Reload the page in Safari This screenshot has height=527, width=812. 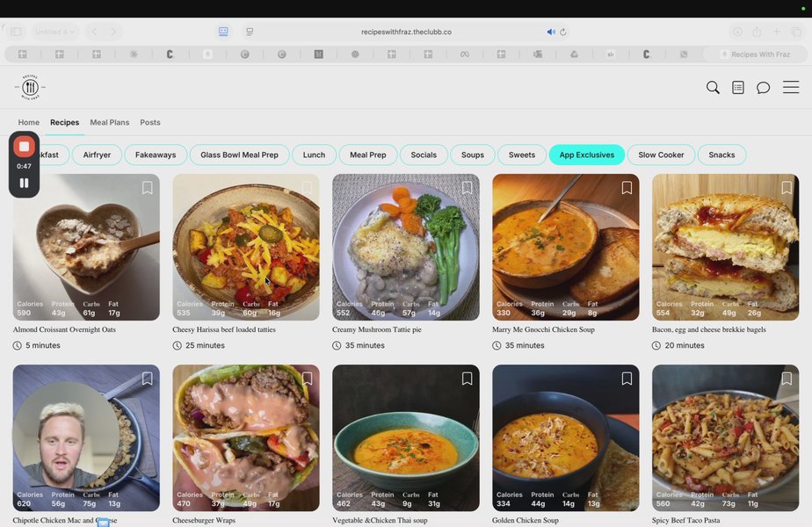tap(563, 32)
